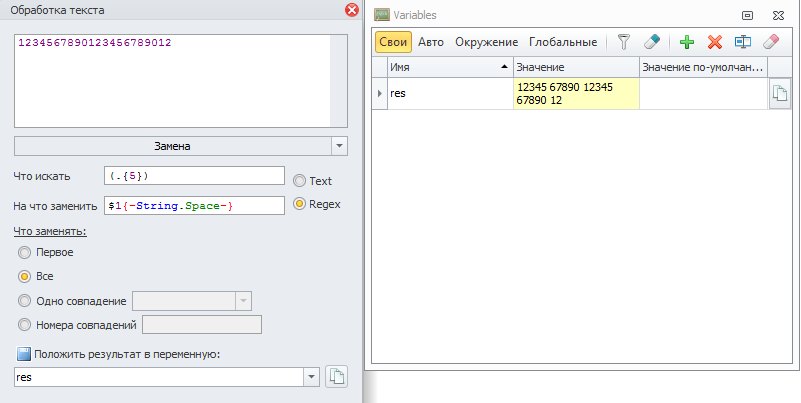Image resolution: width=801 pixels, height=403 pixels.
Task: Select the Regex search mode radio
Action: click(299, 204)
